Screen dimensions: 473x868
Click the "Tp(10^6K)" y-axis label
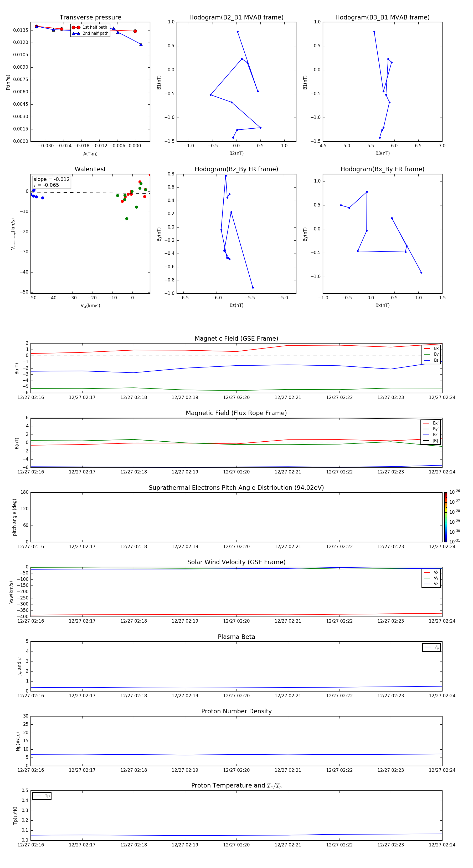click(15, 816)
